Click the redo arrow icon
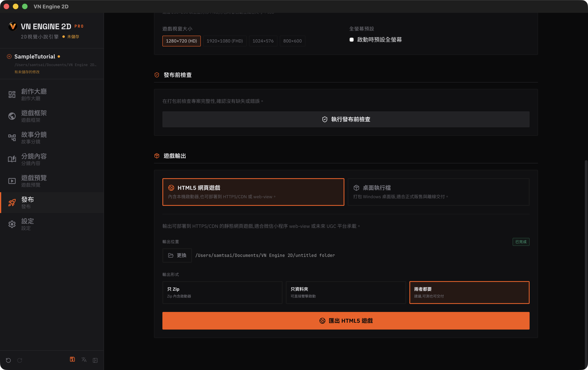Viewport: 588px width, 370px height. [20, 360]
